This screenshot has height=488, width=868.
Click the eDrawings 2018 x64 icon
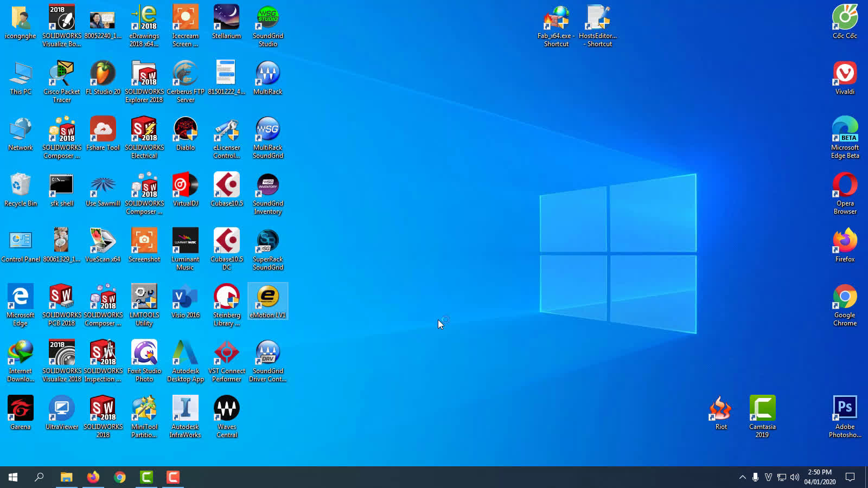pos(144,26)
